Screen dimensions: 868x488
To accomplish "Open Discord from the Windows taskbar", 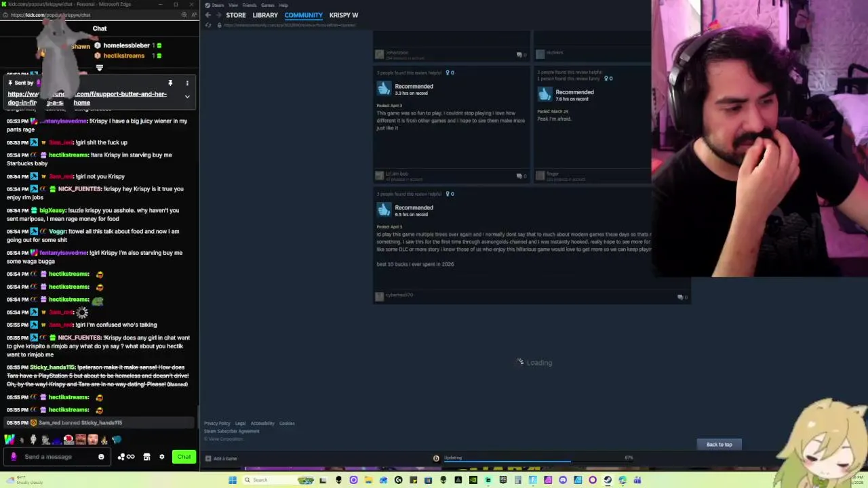I will [x=563, y=480].
